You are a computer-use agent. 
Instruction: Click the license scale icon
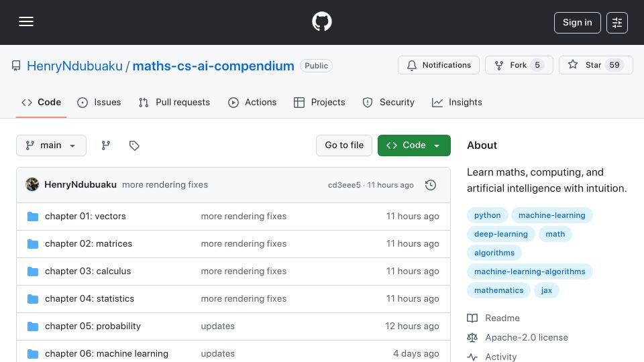pyautogui.click(x=472, y=337)
